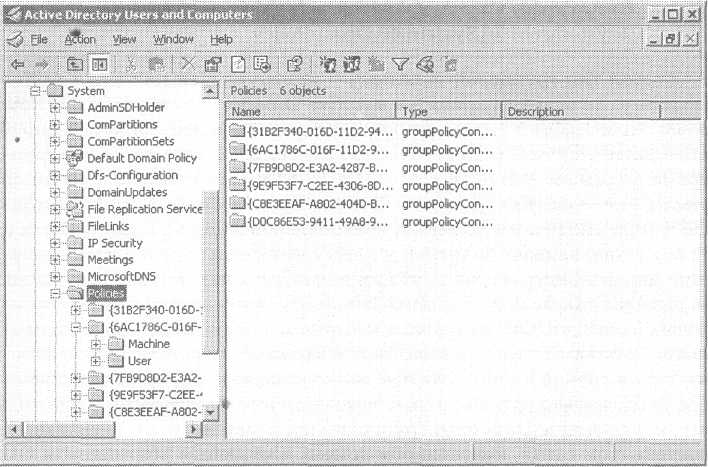Open the Action menu

click(x=80, y=40)
